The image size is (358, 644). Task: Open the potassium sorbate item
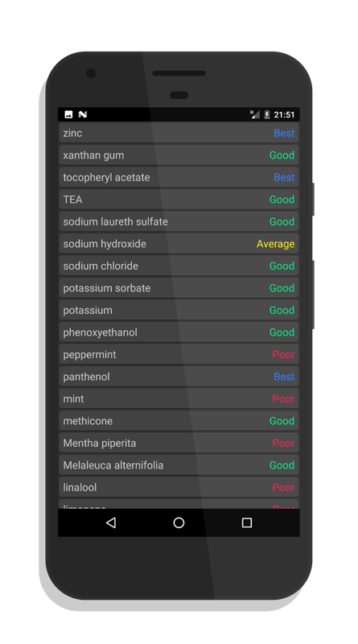(179, 288)
